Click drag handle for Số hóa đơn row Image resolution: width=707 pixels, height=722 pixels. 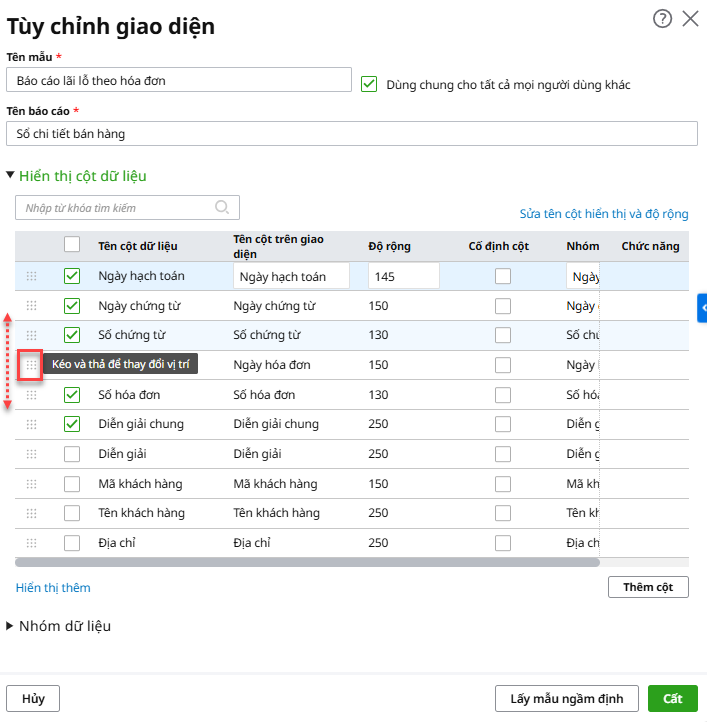[x=31, y=395]
